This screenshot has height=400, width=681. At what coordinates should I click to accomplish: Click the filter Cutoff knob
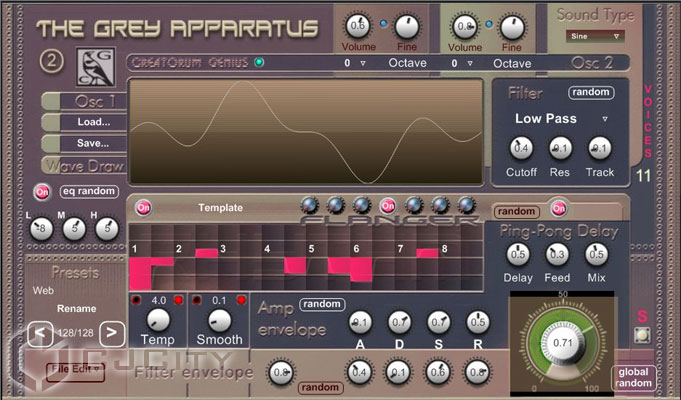(x=521, y=148)
